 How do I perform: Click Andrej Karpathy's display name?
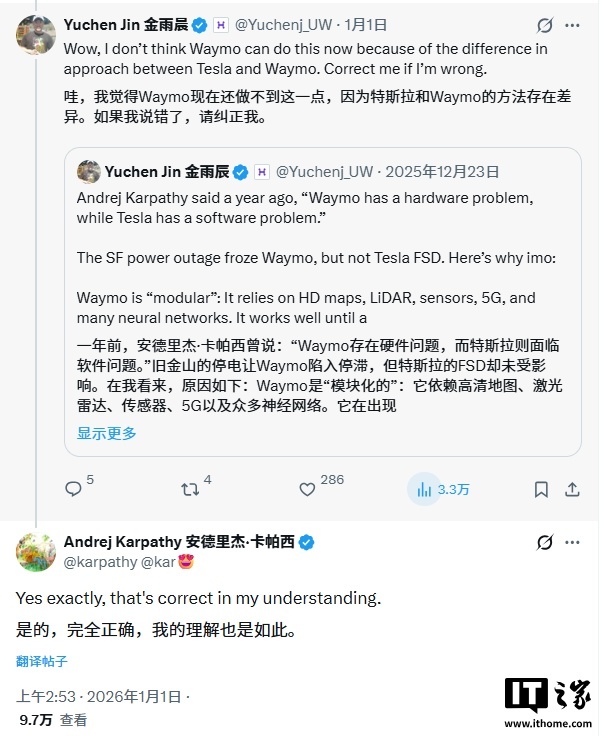pyautogui.click(x=180, y=542)
